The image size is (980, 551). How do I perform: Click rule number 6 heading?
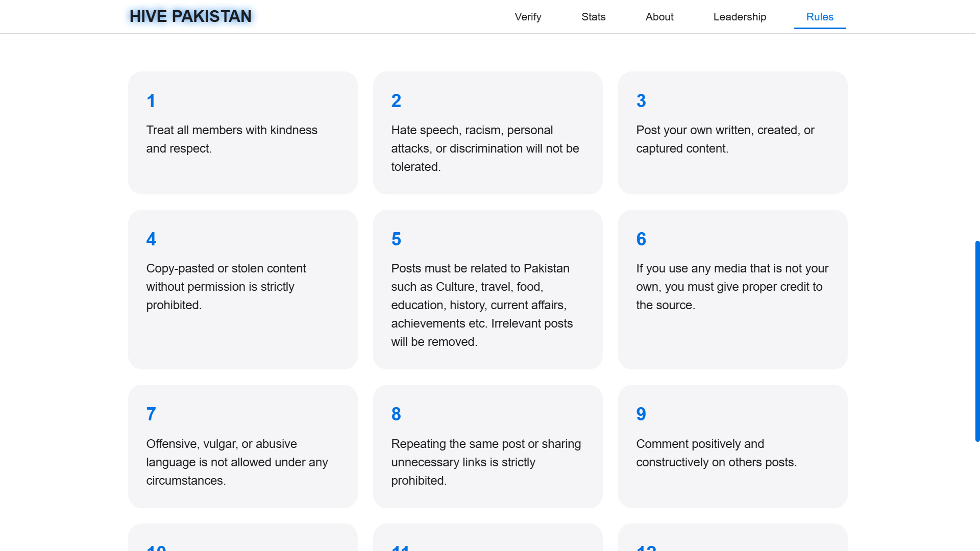tap(641, 239)
